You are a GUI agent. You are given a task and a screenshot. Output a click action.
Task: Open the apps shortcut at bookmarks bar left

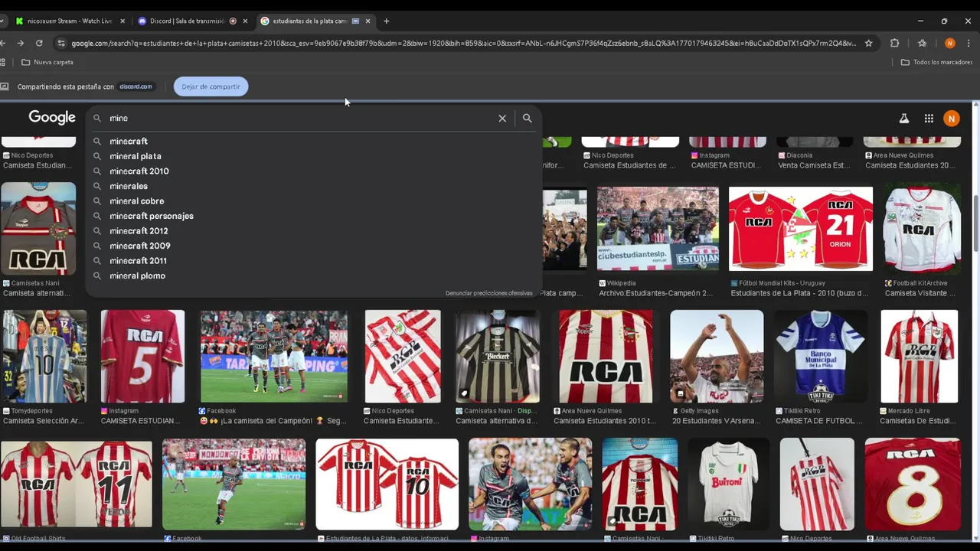click(x=2, y=62)
